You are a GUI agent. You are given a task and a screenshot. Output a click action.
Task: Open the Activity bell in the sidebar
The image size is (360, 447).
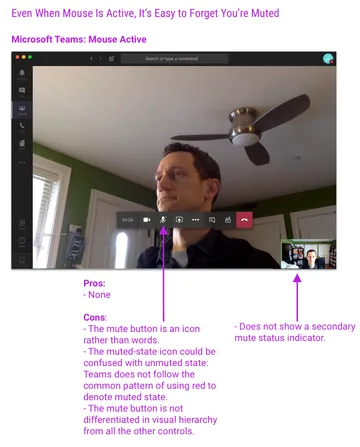(22, 75)
